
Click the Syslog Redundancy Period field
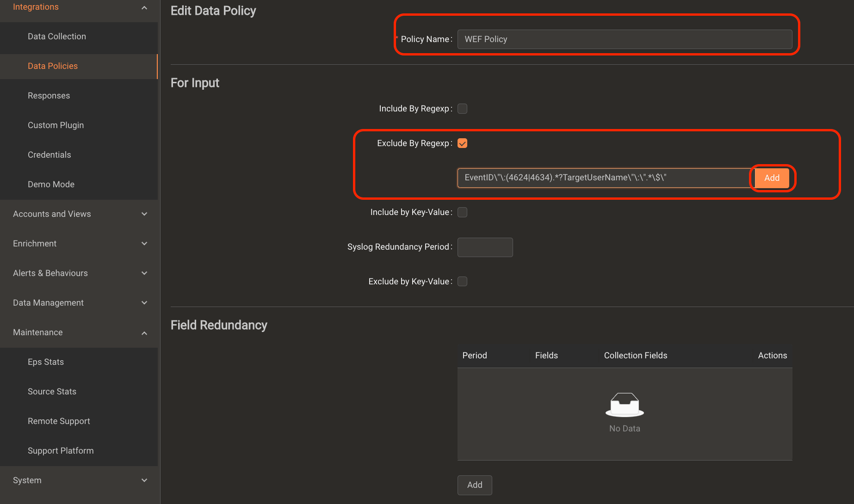485,247
